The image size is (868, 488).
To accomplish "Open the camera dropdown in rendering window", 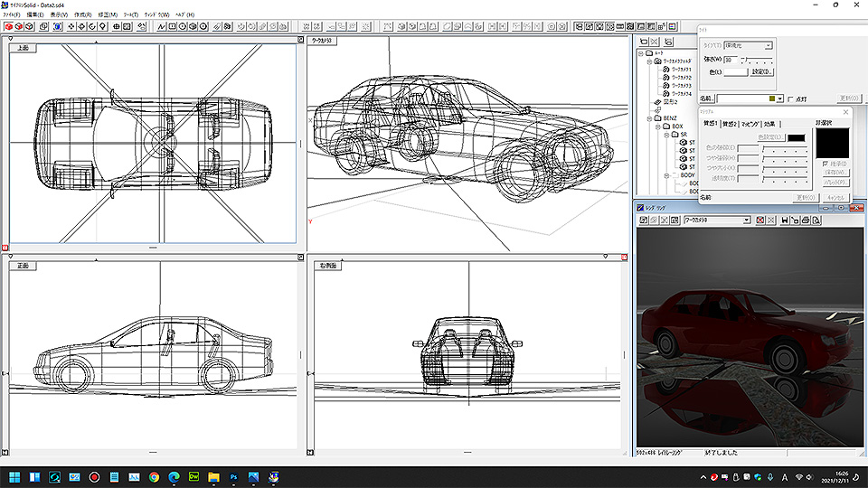I will pyautogui.click(x=746, y=221).
